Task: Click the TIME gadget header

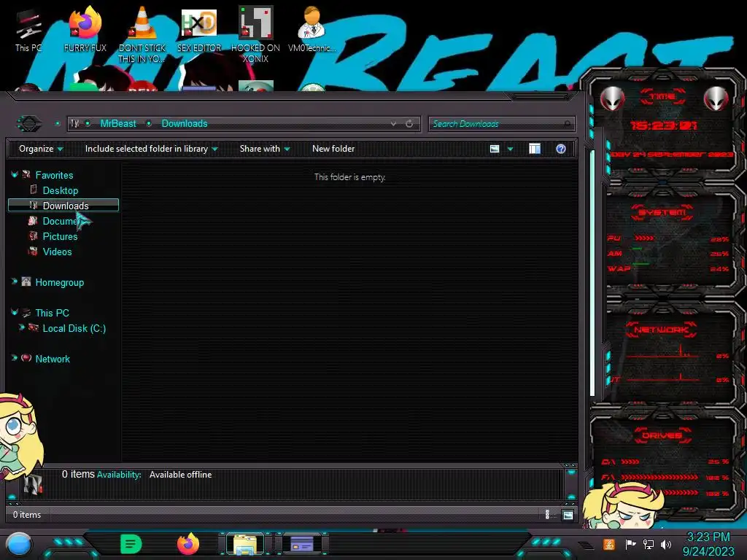Action: 662,97
